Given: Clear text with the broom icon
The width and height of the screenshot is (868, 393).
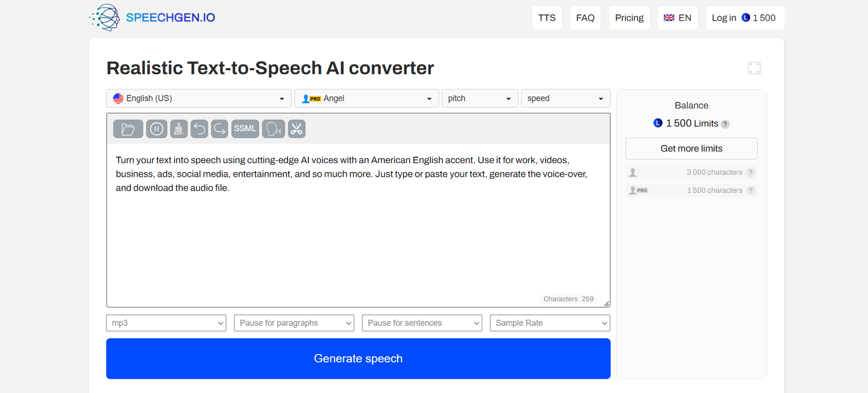Looking at the screenshot, I should (178, 129).
